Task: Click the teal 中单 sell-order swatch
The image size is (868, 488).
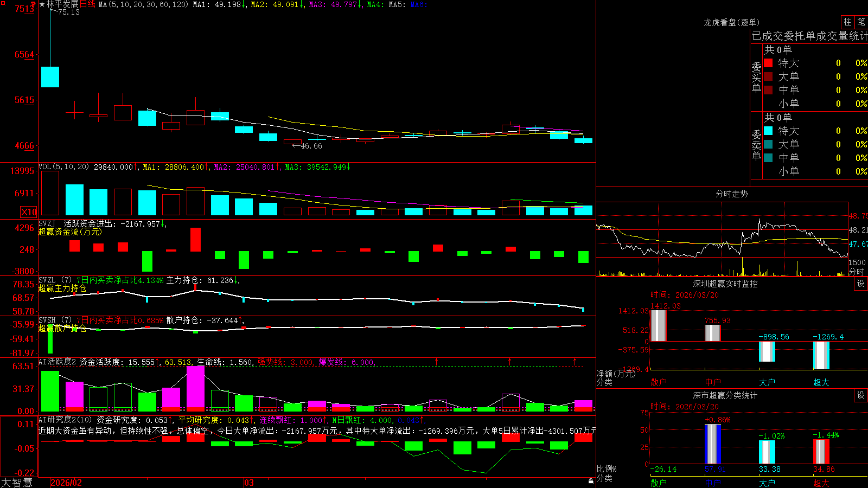Action: pos(768,158)
